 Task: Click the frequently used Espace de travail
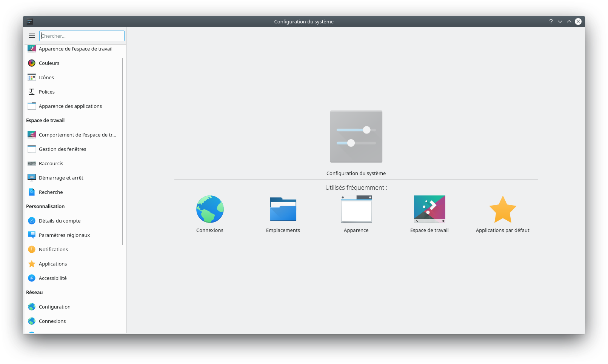(x=429, y=209)
